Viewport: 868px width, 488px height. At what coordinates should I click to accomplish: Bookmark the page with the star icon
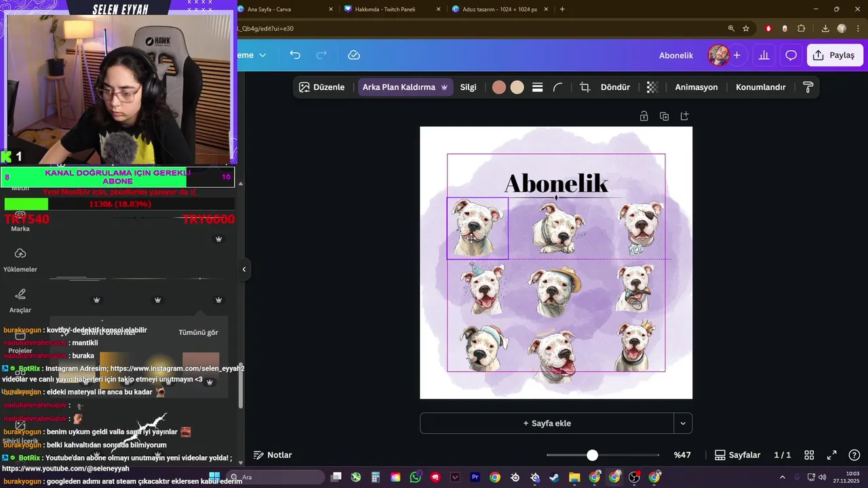pyautogui.click(x=746, y=28)
